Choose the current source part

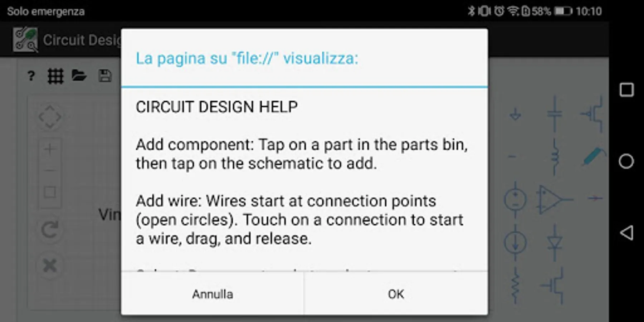515,243
